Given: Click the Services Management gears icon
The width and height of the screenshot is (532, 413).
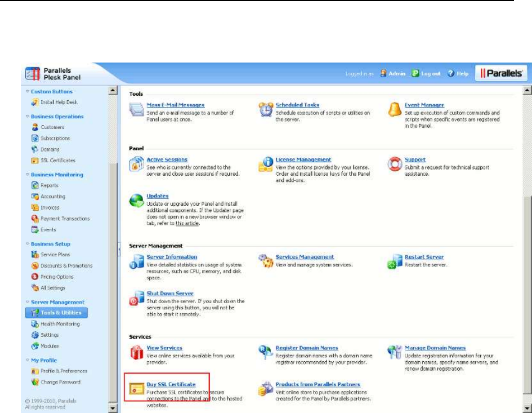Looking at the screenshot, I should tap(266, 261).
